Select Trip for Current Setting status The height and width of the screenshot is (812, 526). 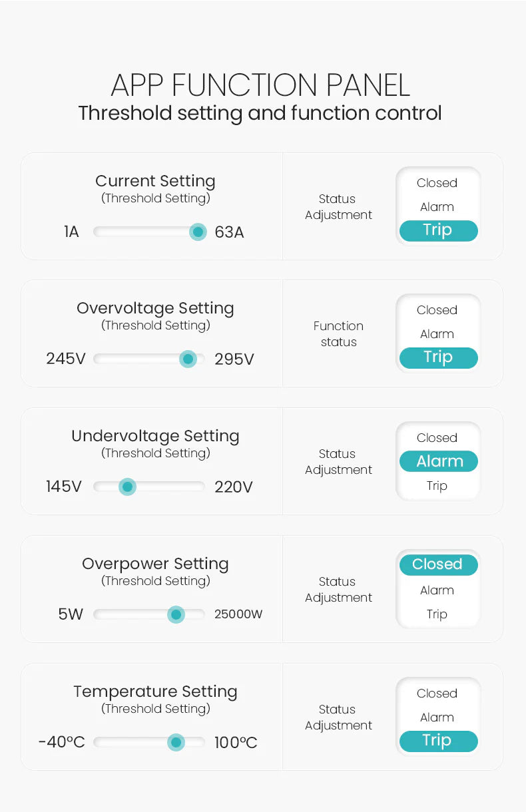(438, 230)
